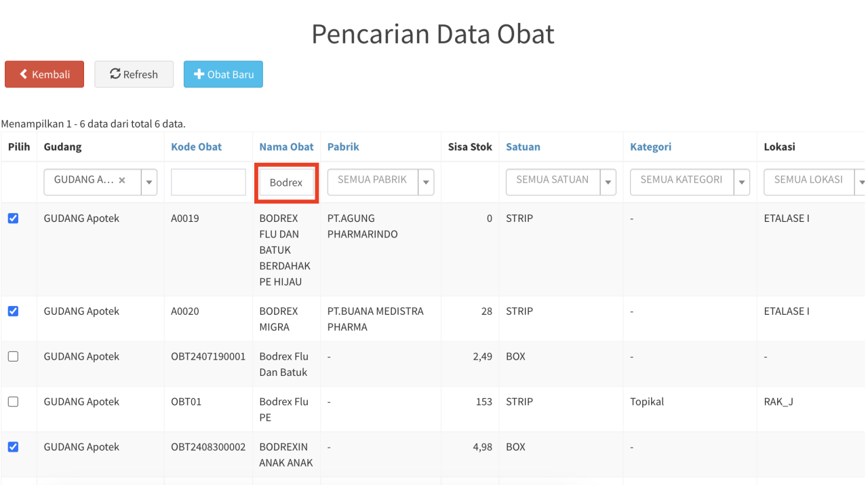Sort table by Nama Obat header
868x485 pixels.
[286, 147]
